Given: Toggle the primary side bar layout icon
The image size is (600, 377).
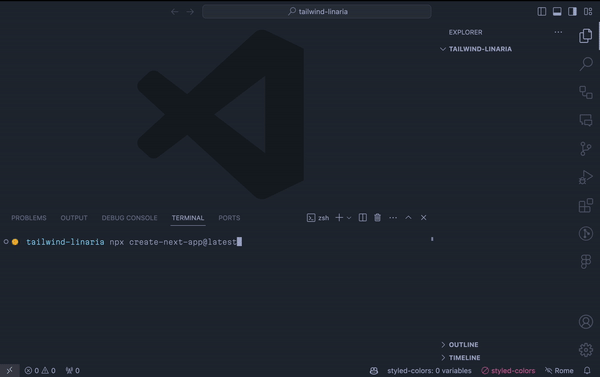Looking at the screenshot, I should [x=541, y=11].
